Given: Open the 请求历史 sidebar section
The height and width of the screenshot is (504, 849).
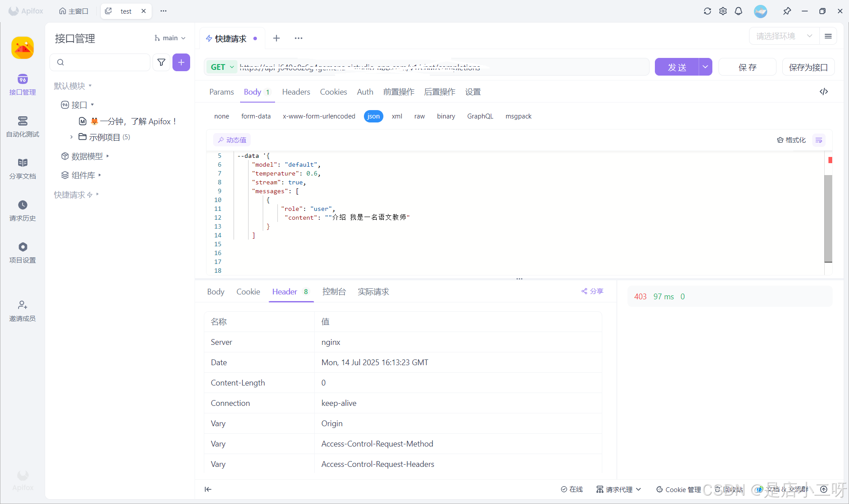Looking at the screenshot, I should tap(23, 211).
